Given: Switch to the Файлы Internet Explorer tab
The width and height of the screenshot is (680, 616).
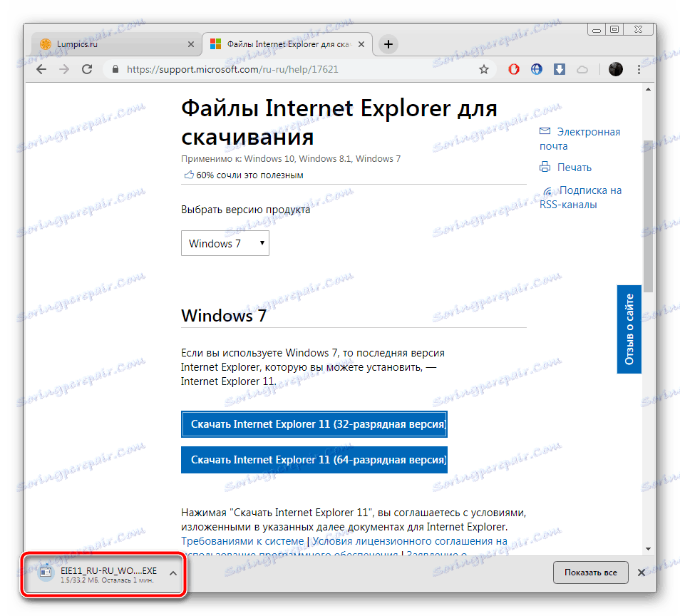Looking at the screenshot, I should tap(287, 44).
